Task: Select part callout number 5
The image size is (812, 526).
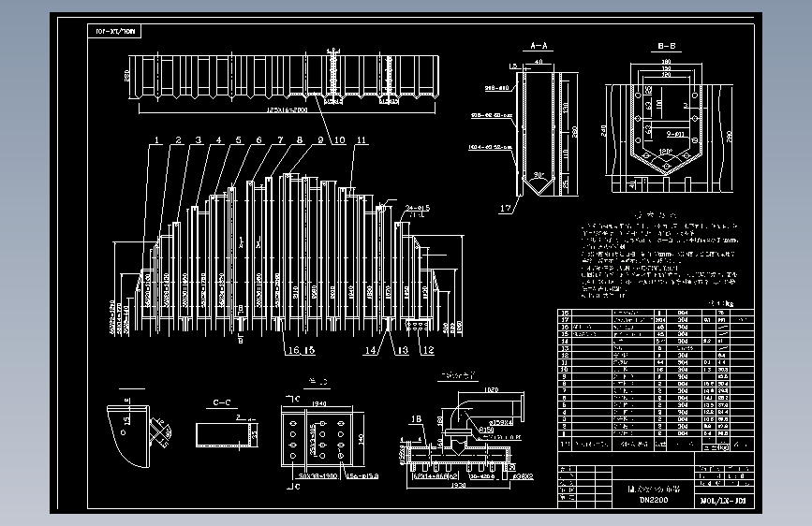Action: click(x=238, y=139)
